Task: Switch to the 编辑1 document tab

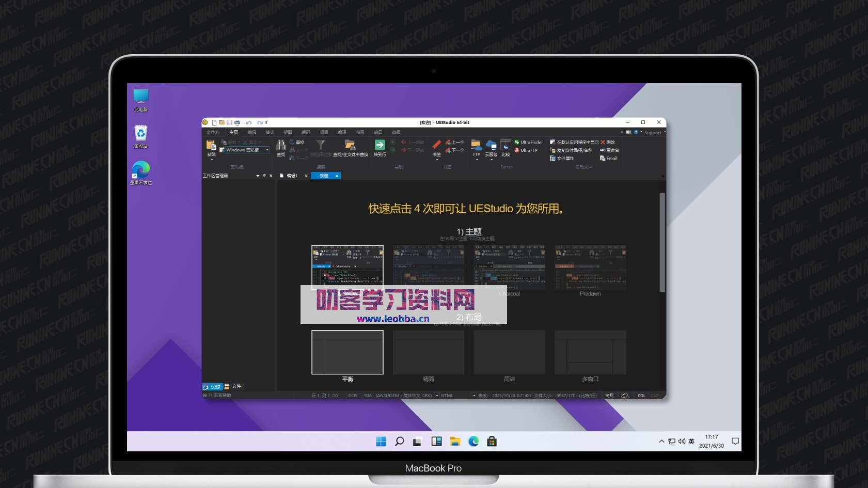Action: tap(292, 176)
